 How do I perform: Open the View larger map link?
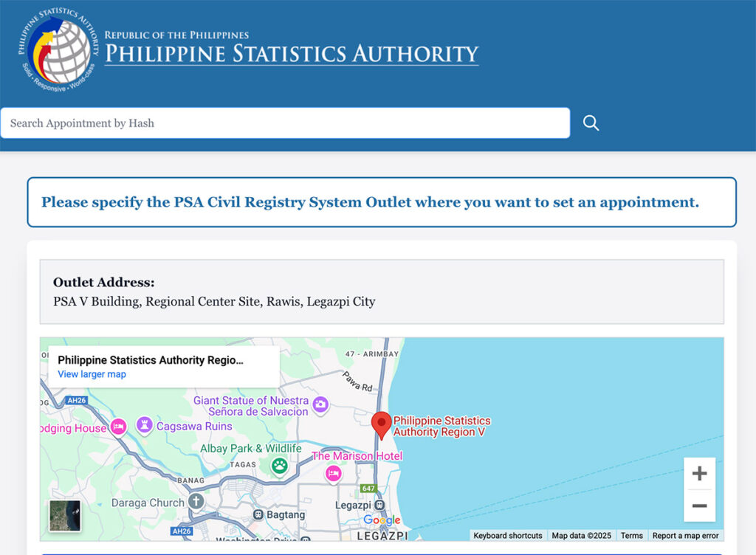91,374
